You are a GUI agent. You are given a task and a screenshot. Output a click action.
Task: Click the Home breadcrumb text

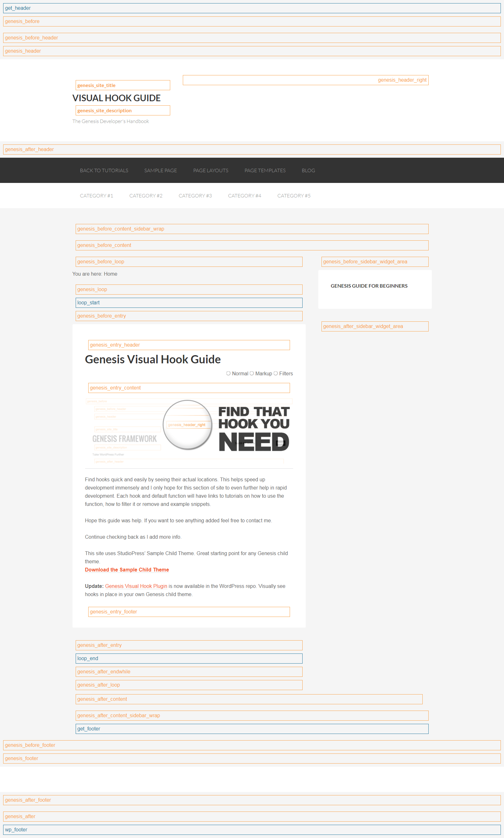110,274
